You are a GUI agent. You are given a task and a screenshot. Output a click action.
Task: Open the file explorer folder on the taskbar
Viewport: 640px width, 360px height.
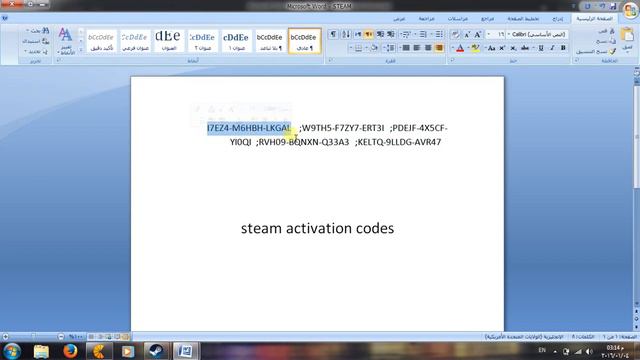coord(41,351)
